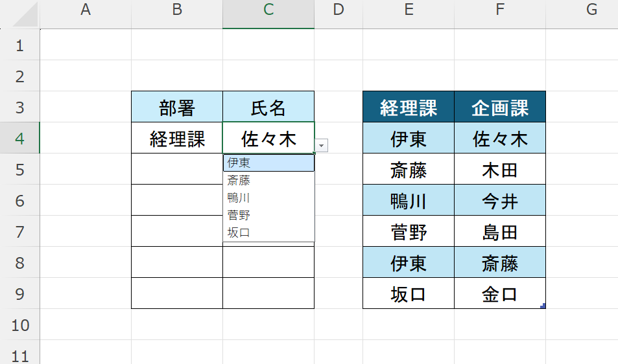Screen dimensions: 618x364
Task: Click the 氏名 header cell
Action: click(x=268, y=107)
